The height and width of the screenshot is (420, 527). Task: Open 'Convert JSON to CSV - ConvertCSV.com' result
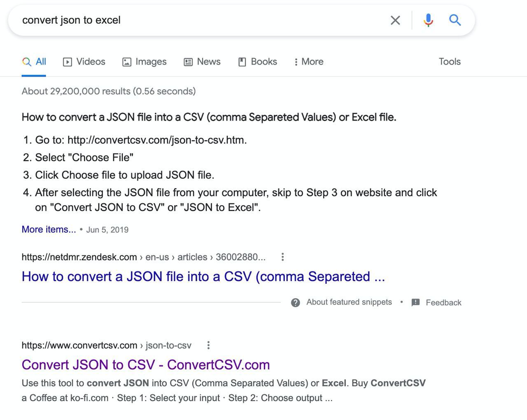[146, 365]
